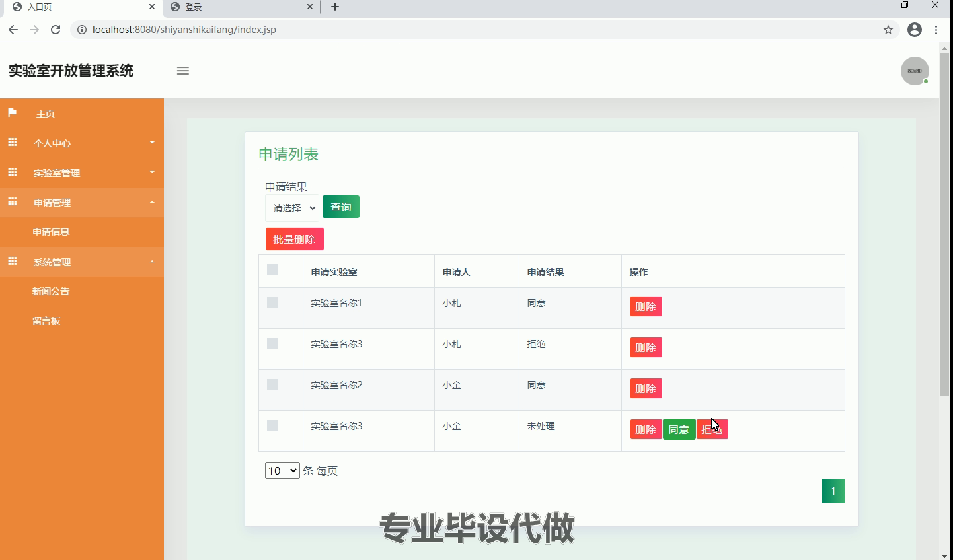Expand the 个人中心 sidebar menu
Viewport: 953px width, 560px height.
coord(82,143)
